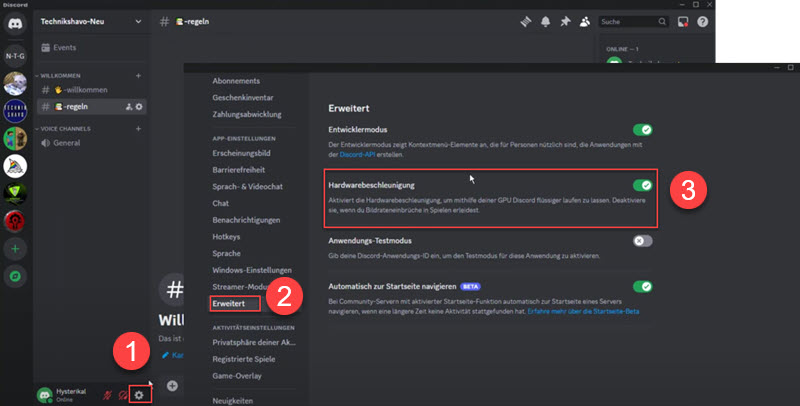
Task: Open the Explore servers compass icon
Action: 15,276
